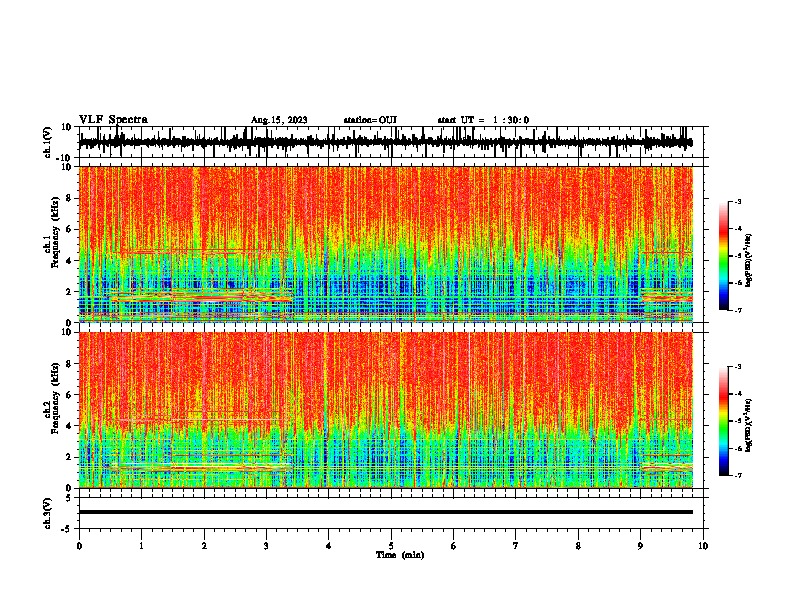
Task: Click the "6" kHz tick on ch.1 frequency axis
Action: 69,229
